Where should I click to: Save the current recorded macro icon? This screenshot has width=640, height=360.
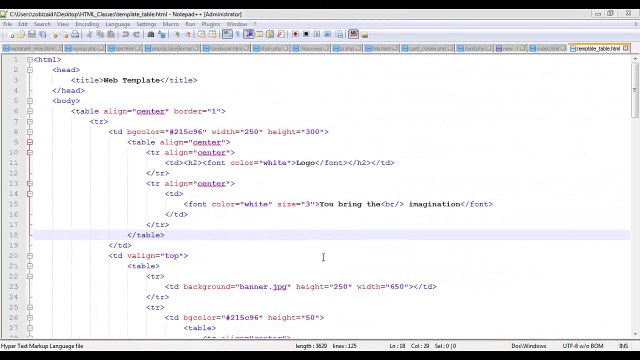pos(339,35)
